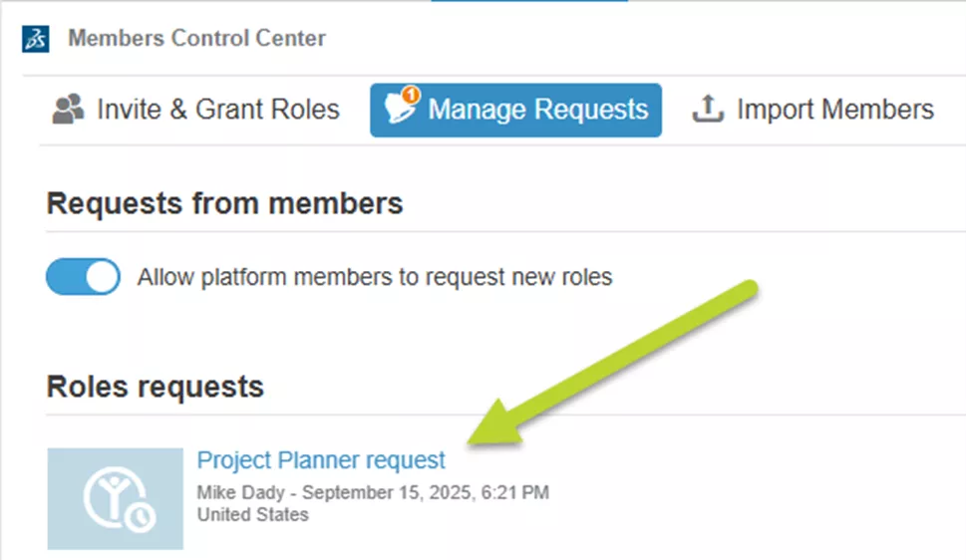Image resolution: width=966 pixels, height=560 pixels.
Task: Open the Import Members tab
Action: point(834,110)
